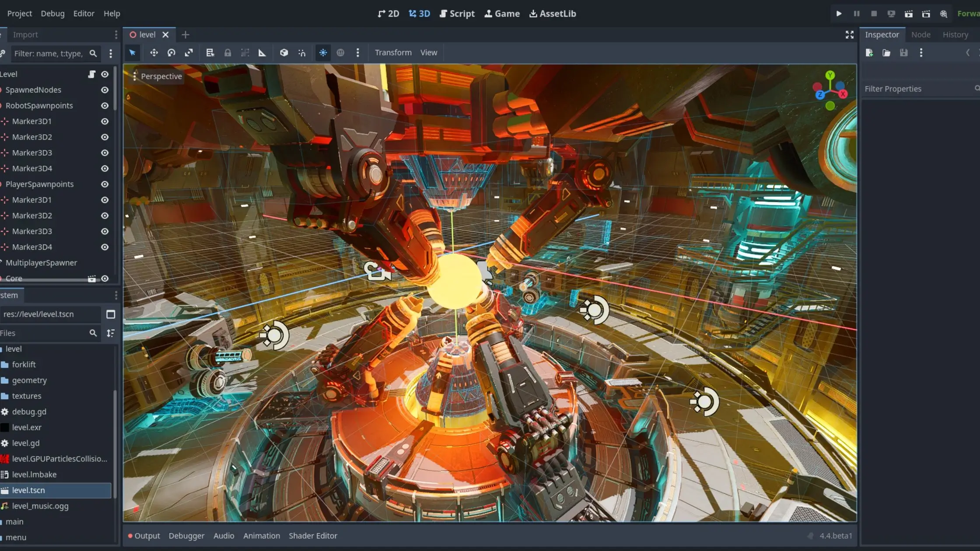Save the current scene with floppy icon
The height and width of the screenshot is (551, 980).
point(903,53)
